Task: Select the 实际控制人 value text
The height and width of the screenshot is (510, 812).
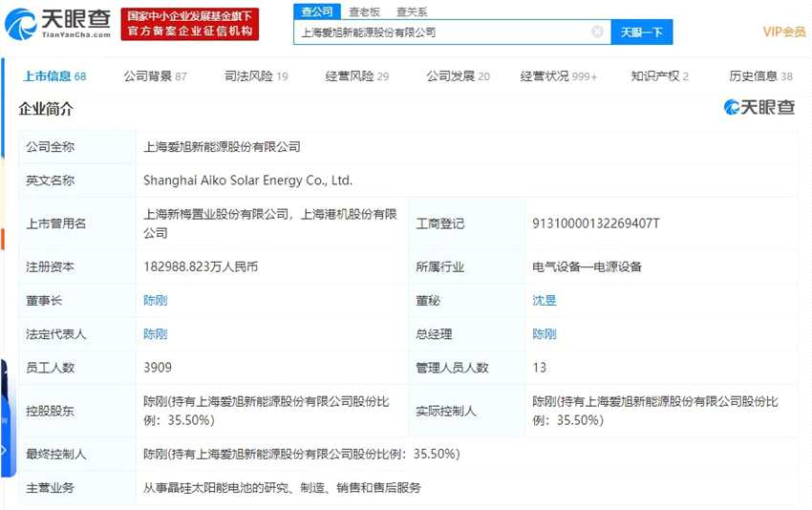Action: (x=655, y=411)
